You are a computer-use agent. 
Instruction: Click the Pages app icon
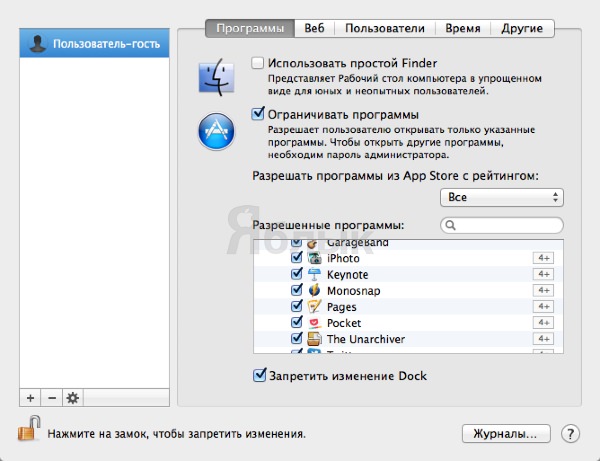pos(315,306)
